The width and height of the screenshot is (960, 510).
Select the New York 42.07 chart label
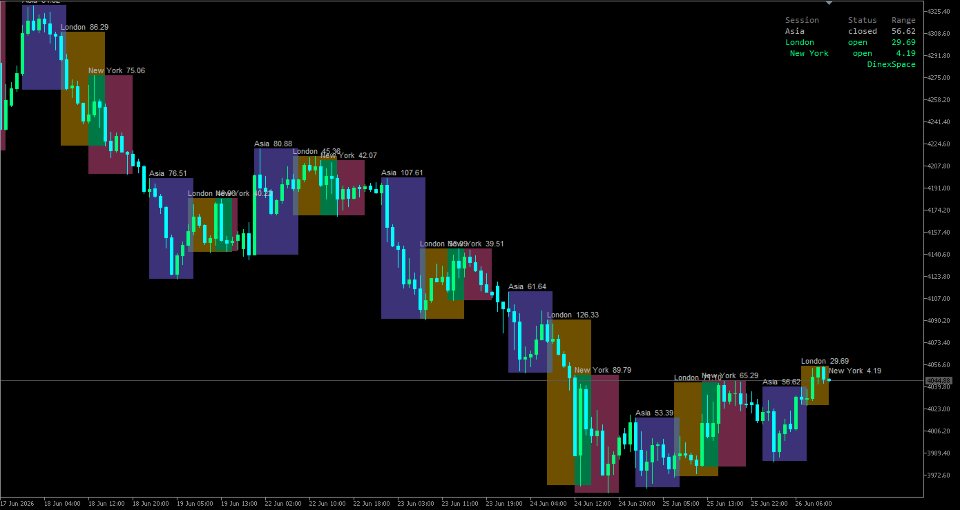point(349,156)
